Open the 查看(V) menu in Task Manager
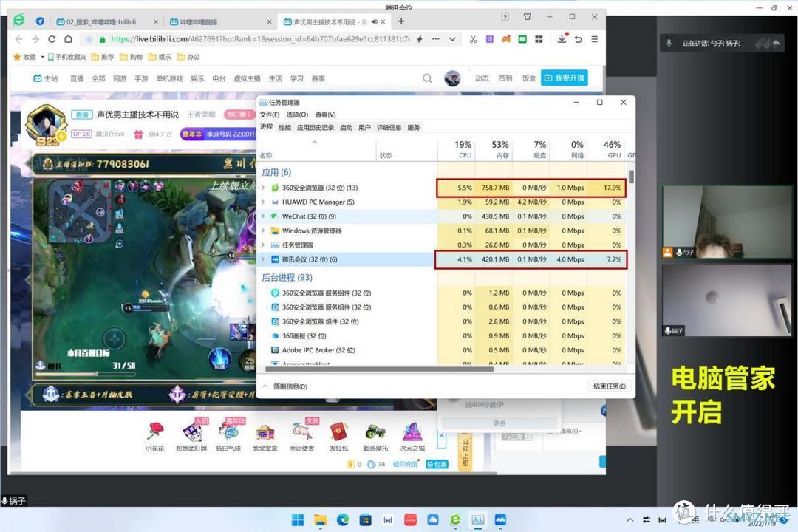 [x=325, y=115]
